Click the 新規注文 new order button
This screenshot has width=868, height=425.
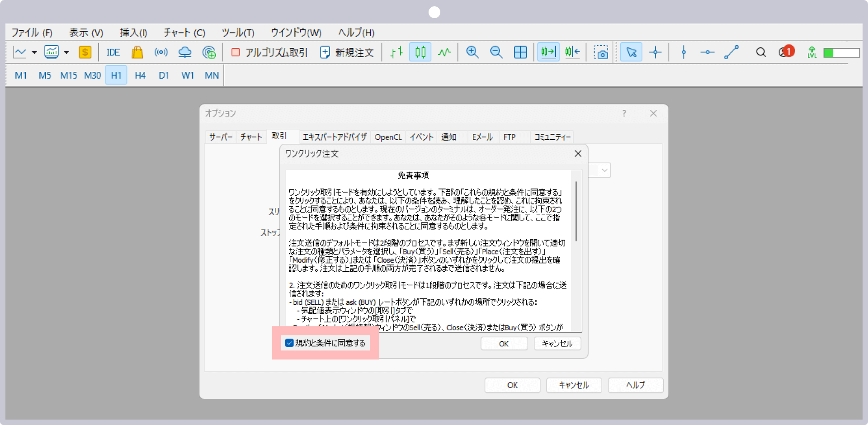click(x=347, y=52)
